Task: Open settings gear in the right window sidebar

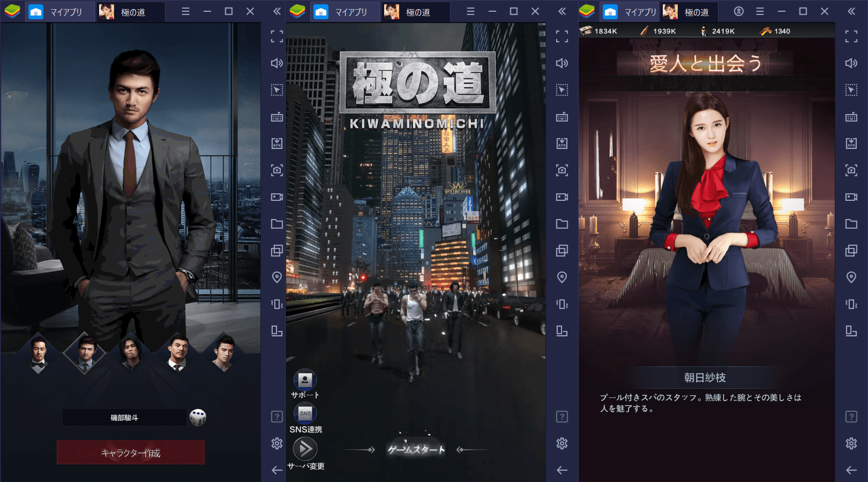Action: point(851,443)
